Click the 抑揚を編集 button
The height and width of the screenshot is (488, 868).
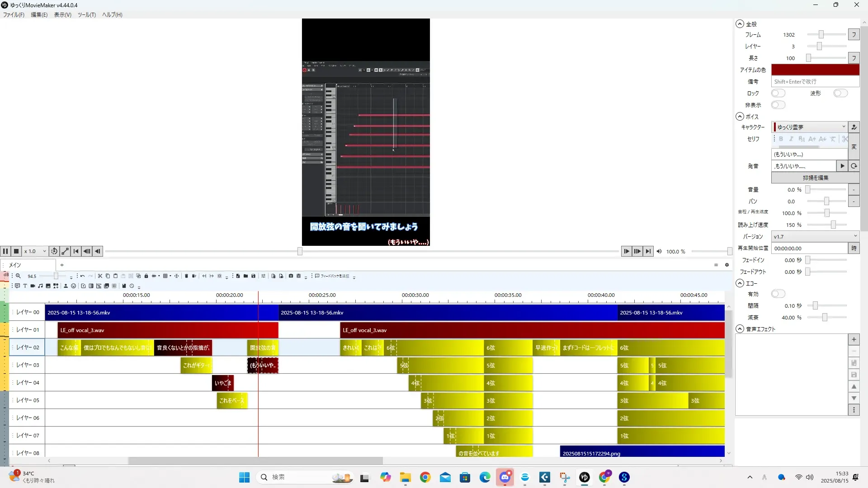pos(815,178)
